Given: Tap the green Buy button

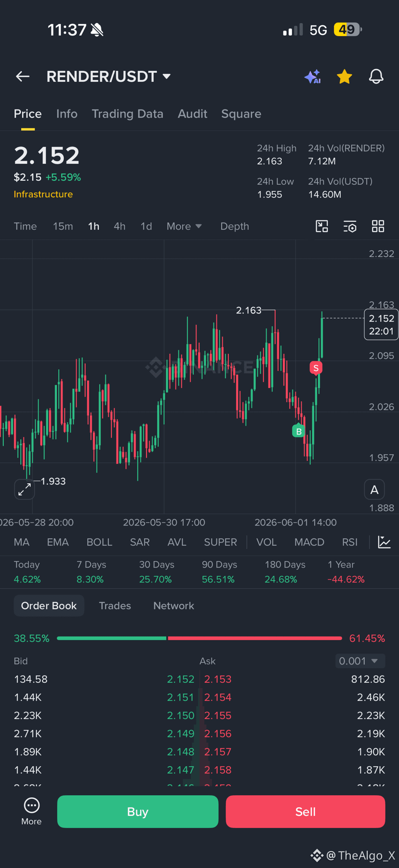Looking at the screenshot, I should click(x=138, y=812).
